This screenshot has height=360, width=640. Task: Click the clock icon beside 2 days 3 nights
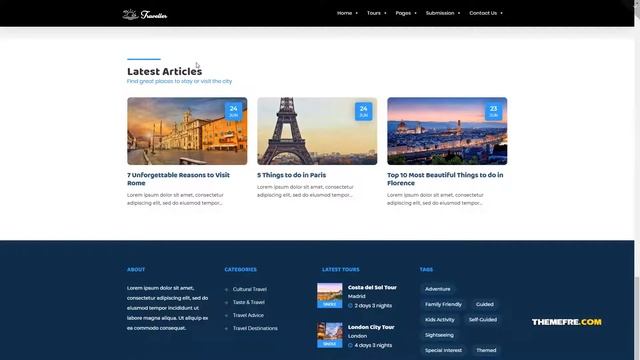[x=350, y=306]
